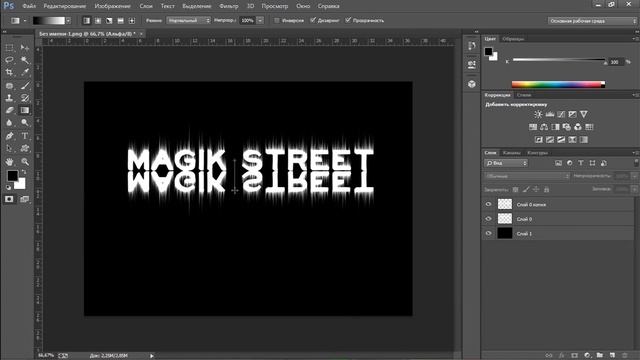This screenshot has height=360, width=640.
Task: Select the Custom Shape tool
Action: pos(24,149)
